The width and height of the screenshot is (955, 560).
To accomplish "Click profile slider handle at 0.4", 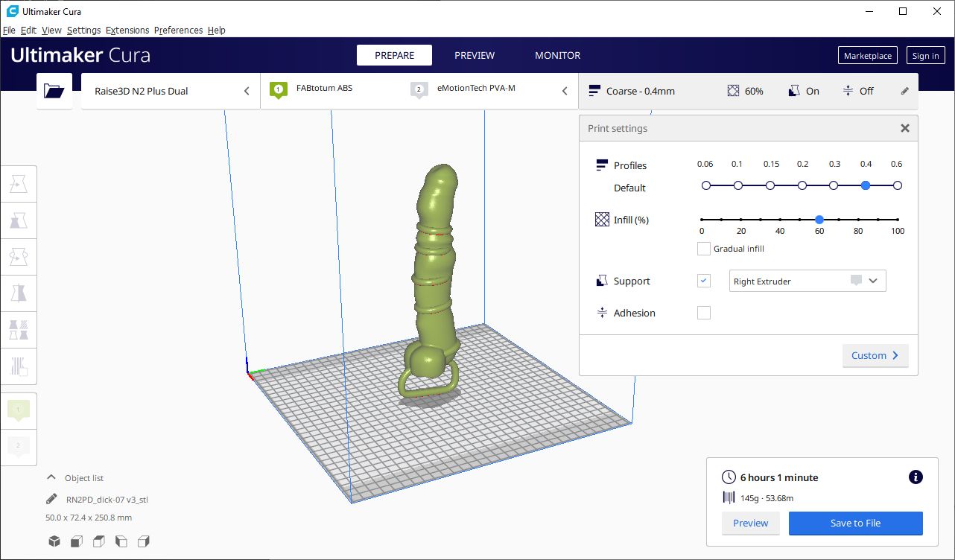I will point(866,185).
